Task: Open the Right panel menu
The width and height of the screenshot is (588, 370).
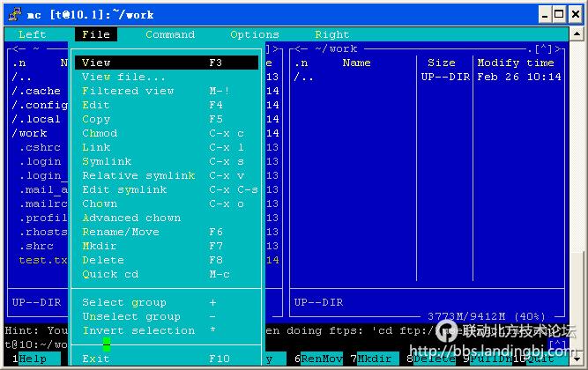Action: 331,34
